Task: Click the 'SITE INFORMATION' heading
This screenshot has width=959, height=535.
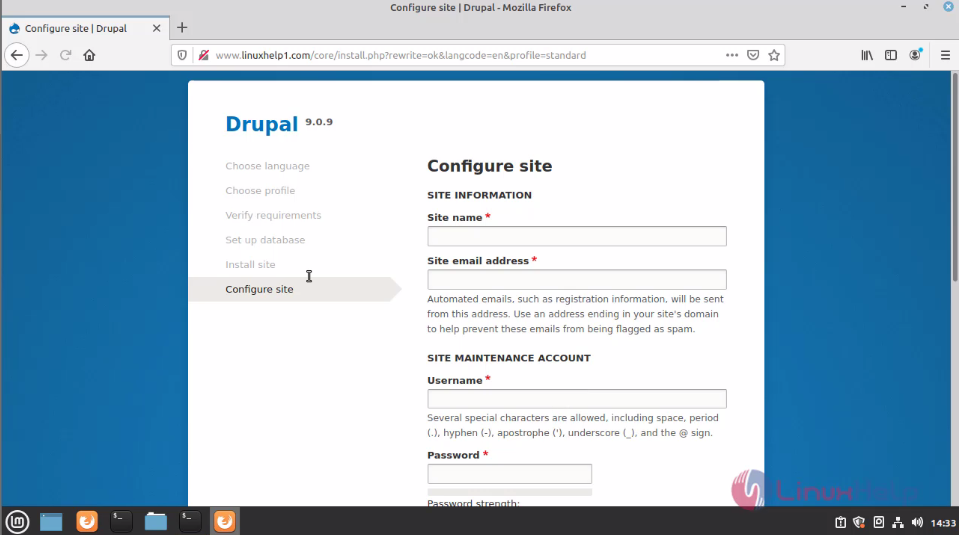Action: pyautogui.click(x=480, y=195)
